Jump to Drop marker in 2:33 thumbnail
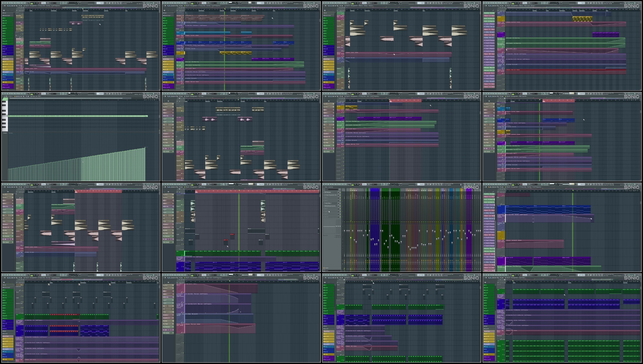 coord(126,11)
